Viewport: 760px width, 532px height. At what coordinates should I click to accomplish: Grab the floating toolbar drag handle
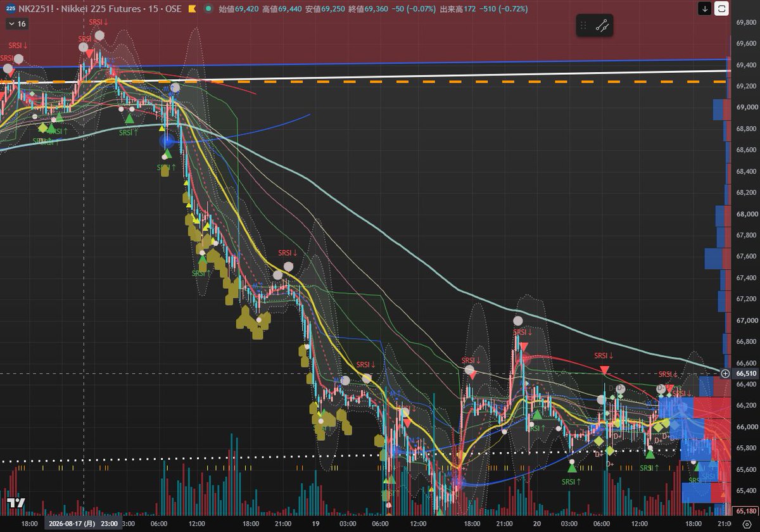click(584, 26)
